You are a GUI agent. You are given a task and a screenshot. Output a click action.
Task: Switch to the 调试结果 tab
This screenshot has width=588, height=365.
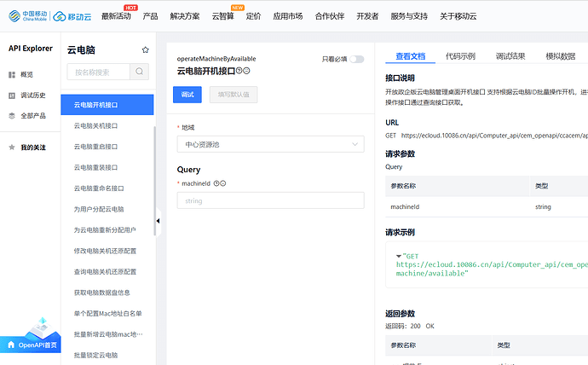click(x=510, y=56)
